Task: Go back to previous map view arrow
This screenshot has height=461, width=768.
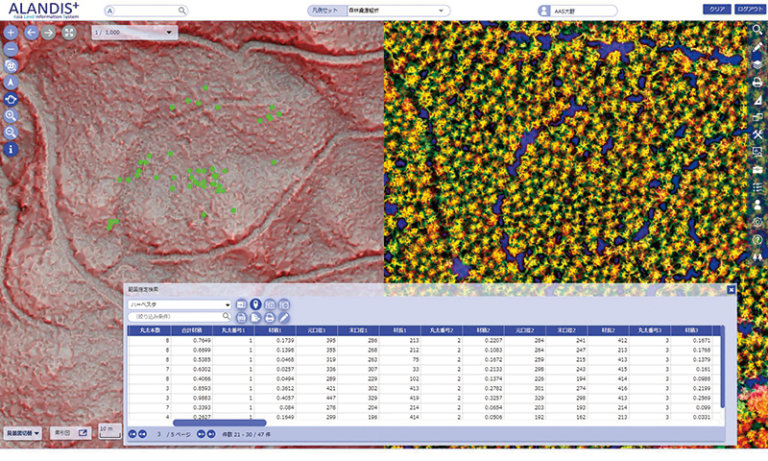Action: (31, 32)
